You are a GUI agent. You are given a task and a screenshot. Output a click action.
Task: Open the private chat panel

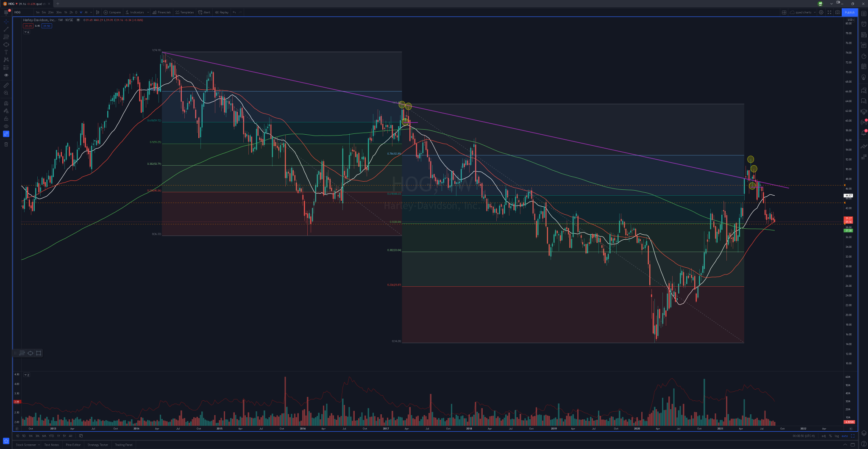[x=864, y=101]
